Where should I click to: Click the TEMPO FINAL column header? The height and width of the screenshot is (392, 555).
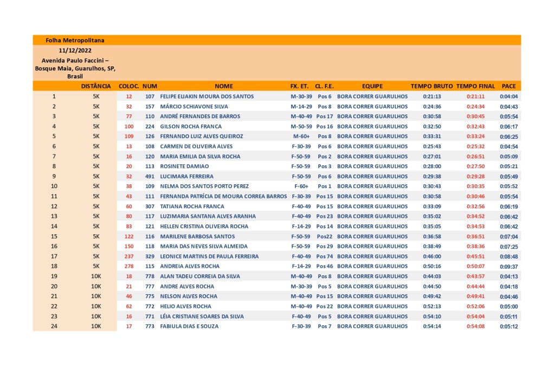[475, 86]
